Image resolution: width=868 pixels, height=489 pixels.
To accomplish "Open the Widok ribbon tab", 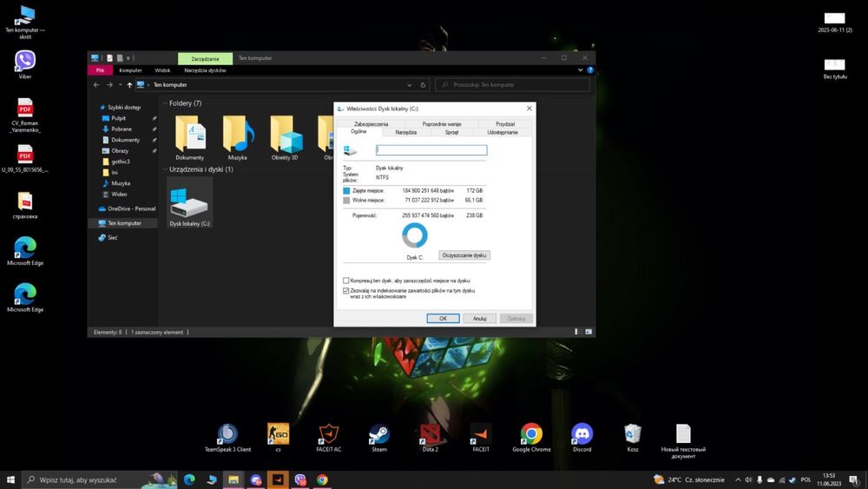I will 162,70.
